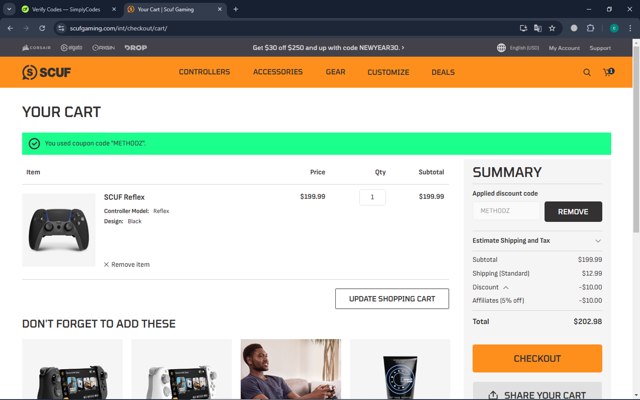Reload the page
Viewport: 640px width, 400px height.
pos(42,28)
